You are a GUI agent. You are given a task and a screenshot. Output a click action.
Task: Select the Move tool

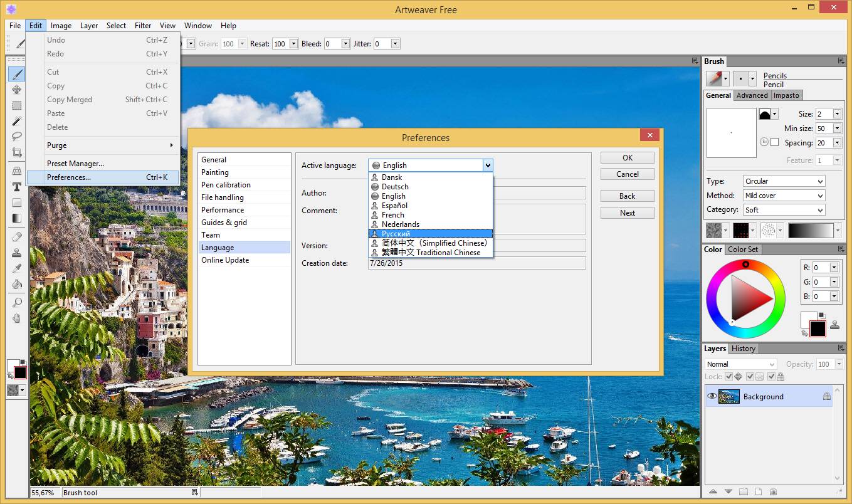tap(17, 90)
